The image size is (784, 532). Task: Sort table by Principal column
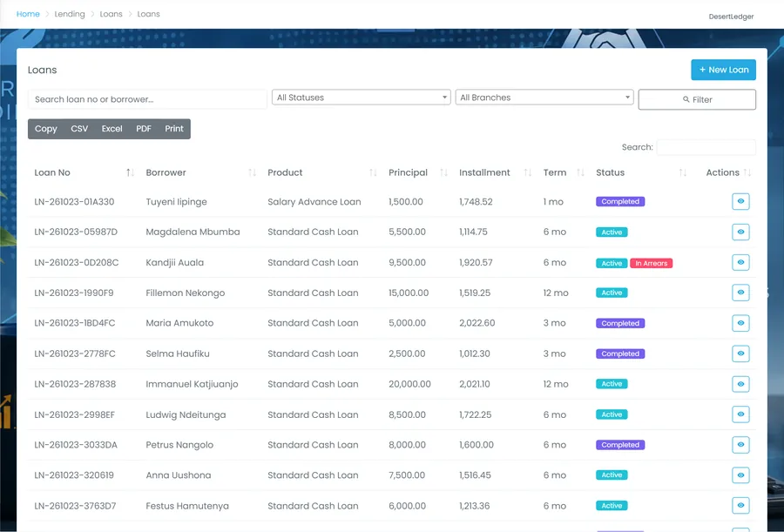pyautogui.click(x=417, y=172)
